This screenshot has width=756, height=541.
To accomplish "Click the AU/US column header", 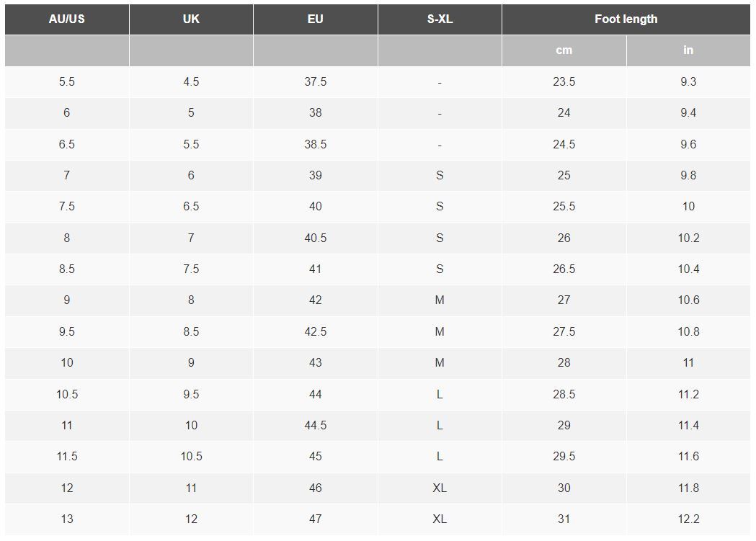I will 67,19.
